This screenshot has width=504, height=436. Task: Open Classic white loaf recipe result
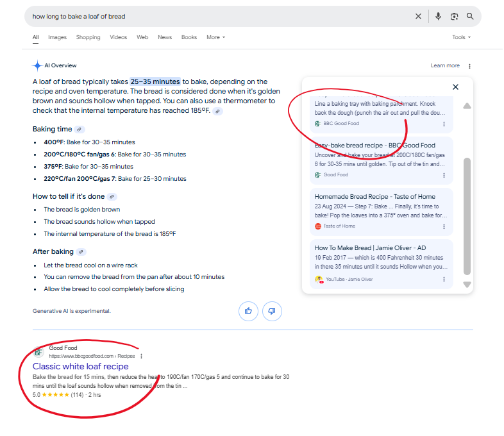point(80,367)
